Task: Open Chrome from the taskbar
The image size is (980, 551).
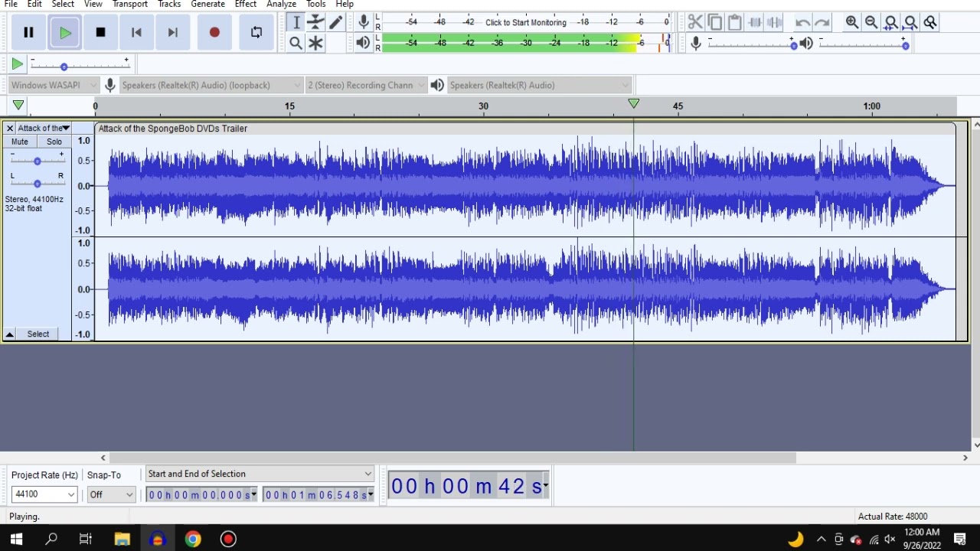Action: pyautogui.click(x=193, y=539)
